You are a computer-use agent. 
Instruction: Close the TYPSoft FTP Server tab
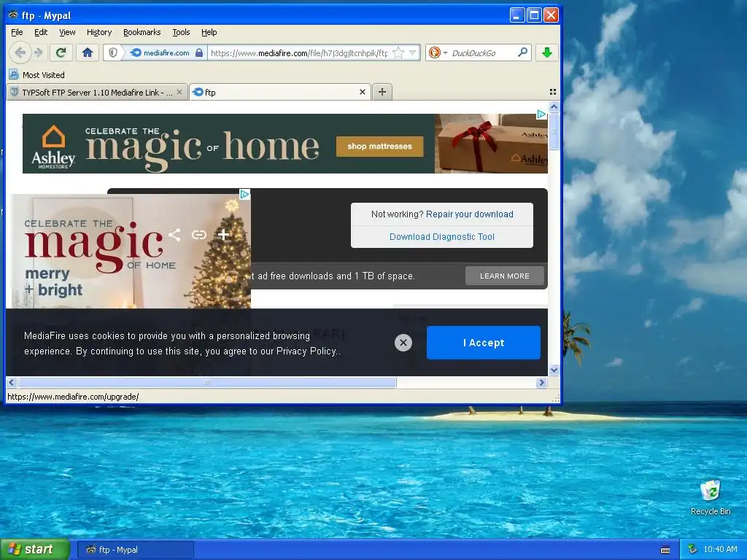click(x=179, y=92)
